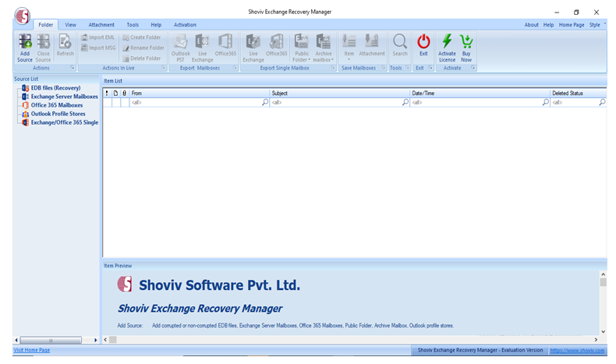Click the From filter search icon
The image size is (616, 364).
[x=265, y=102]
